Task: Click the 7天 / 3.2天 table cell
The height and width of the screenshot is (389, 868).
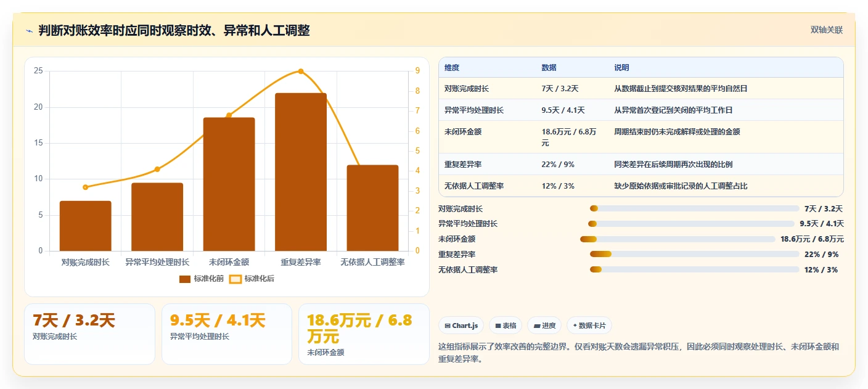Action: point(560,89)
